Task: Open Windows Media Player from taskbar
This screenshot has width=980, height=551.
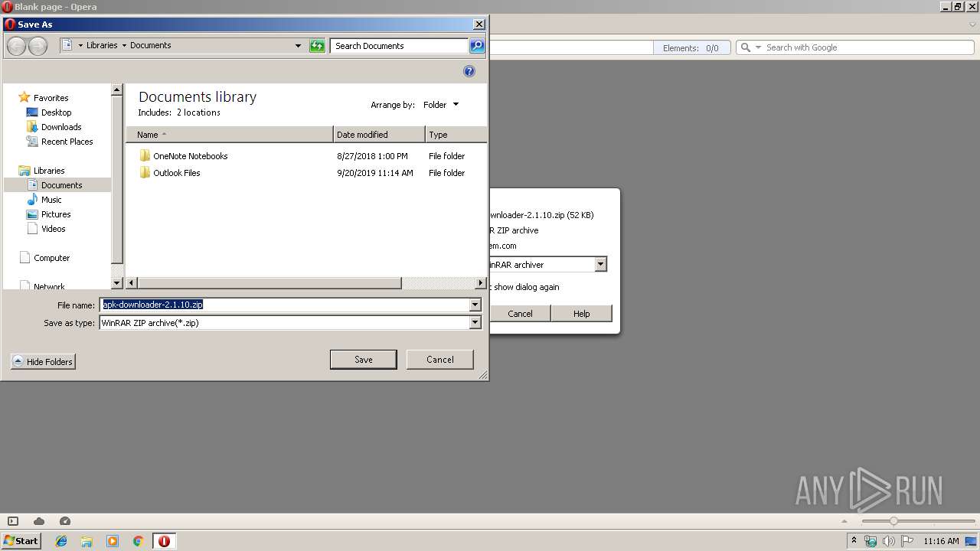Action: (x=113, y=541)
